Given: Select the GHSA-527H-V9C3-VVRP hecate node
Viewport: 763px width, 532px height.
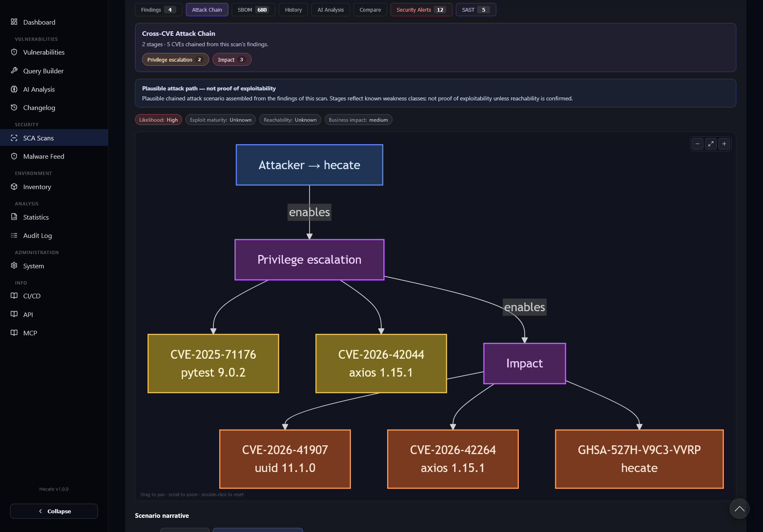Looking at the screenshot, I should pos(639,459).
